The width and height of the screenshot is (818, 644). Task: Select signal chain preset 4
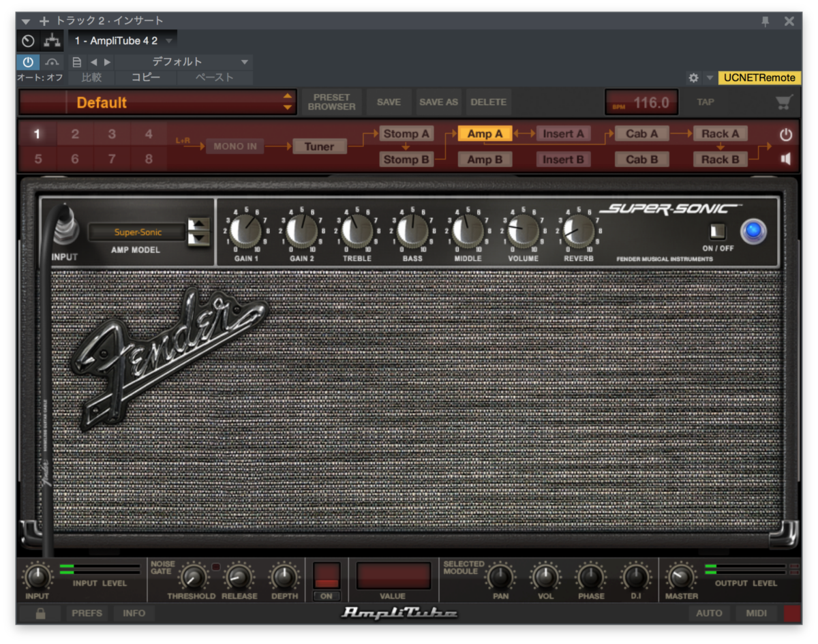click(x=149, y=134)
